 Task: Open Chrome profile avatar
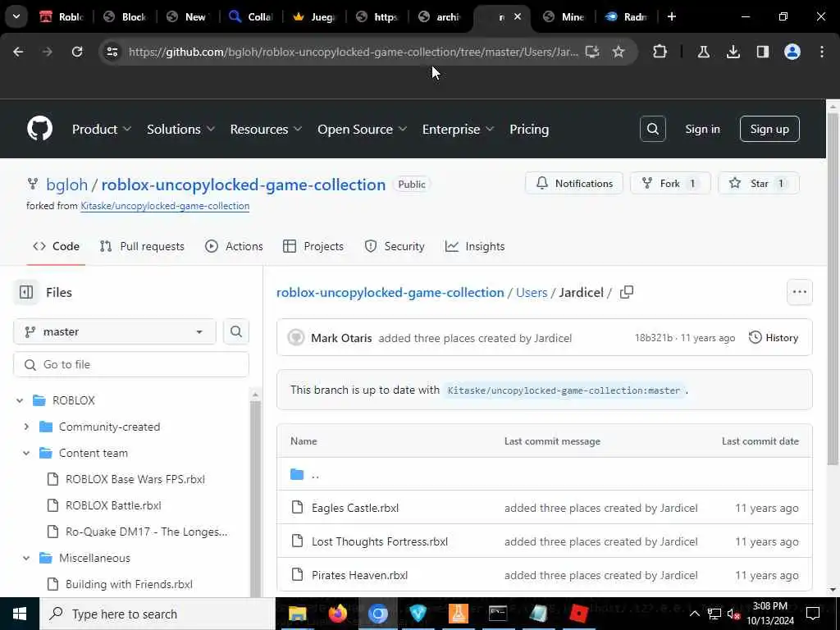pos(792,52)
